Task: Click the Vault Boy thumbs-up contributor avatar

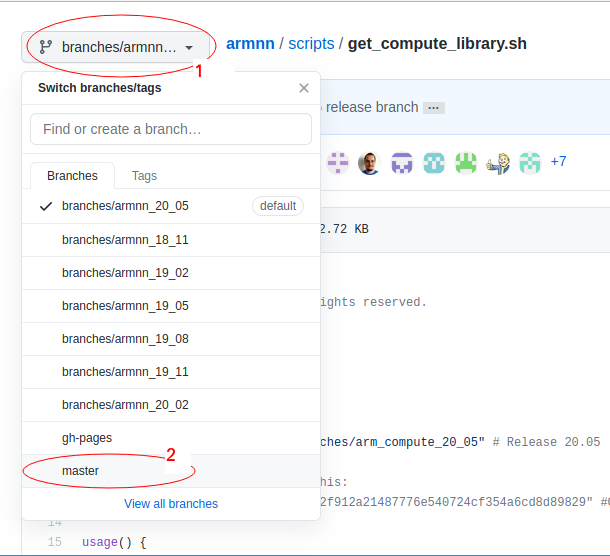Action: (x=498, y=163)
